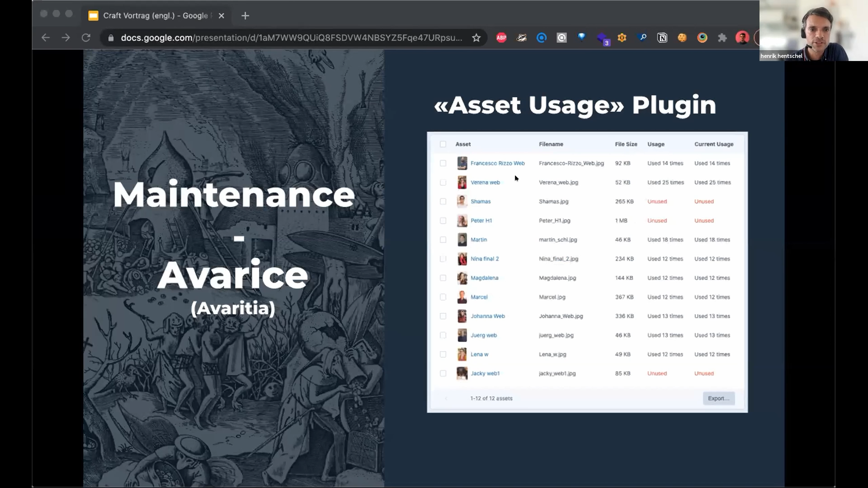Viewport: 868px width, 488px height.
Task: Click the File Size column header
Action: pyautogui.click(x=626, y=144)
